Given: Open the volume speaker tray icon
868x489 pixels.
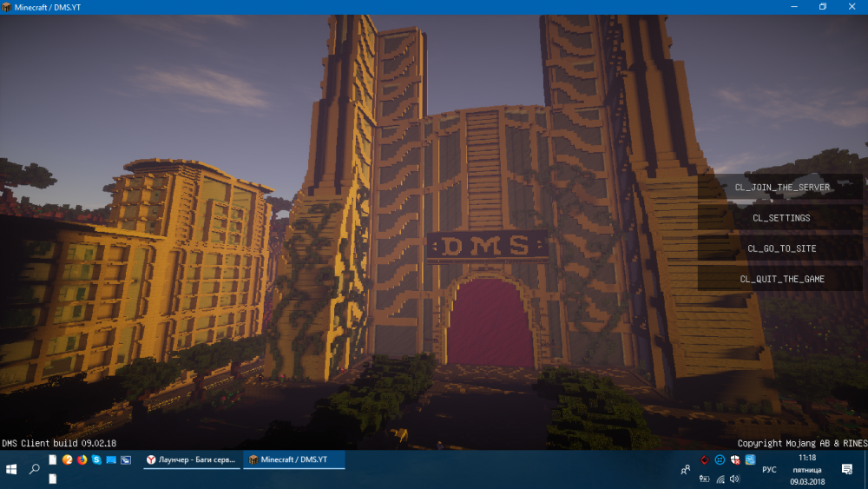Looking at the screenshot, I should pyautogui.click(x=735, y=479).
